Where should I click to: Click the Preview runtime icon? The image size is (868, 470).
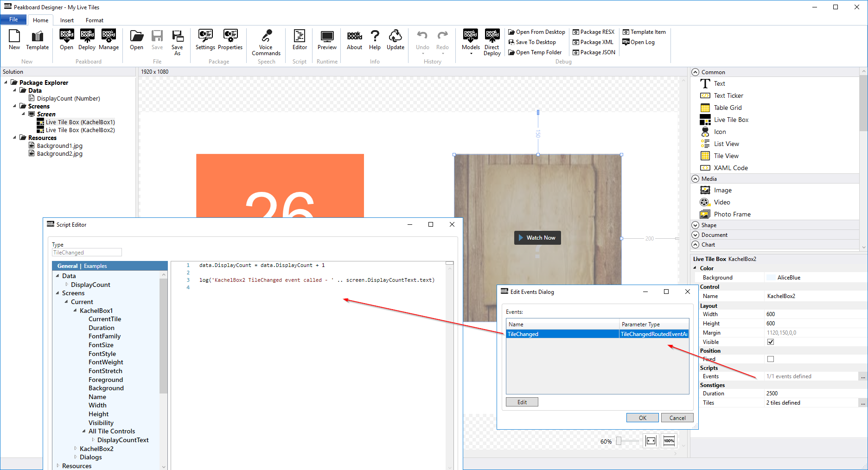pos(327,40)
